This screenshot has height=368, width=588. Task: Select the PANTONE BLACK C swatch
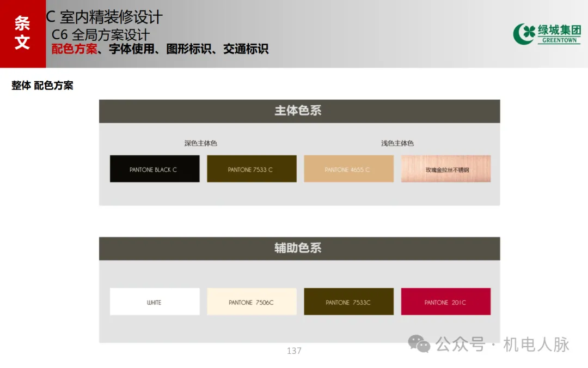pyautogui.click(x=154, y=169)
